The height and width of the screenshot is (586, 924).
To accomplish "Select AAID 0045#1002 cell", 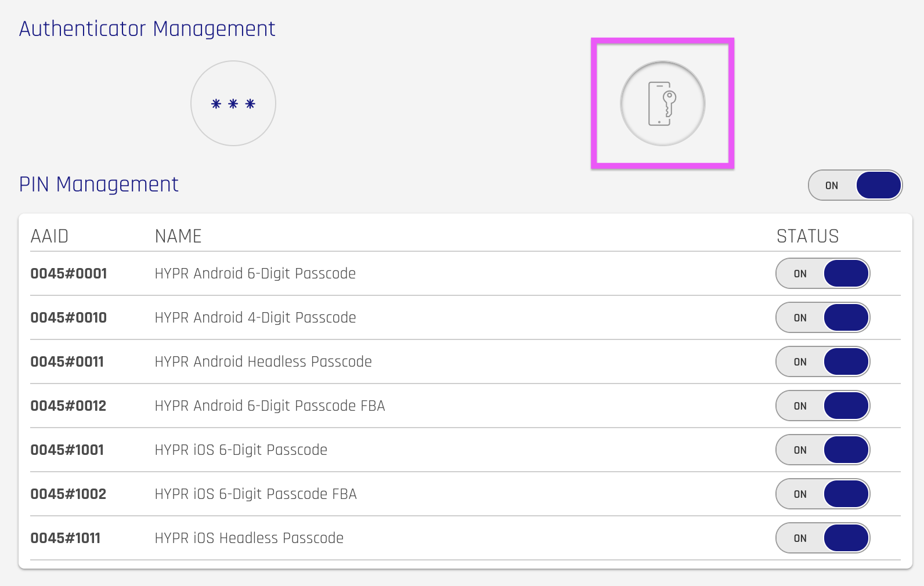I will click(68, 494).
